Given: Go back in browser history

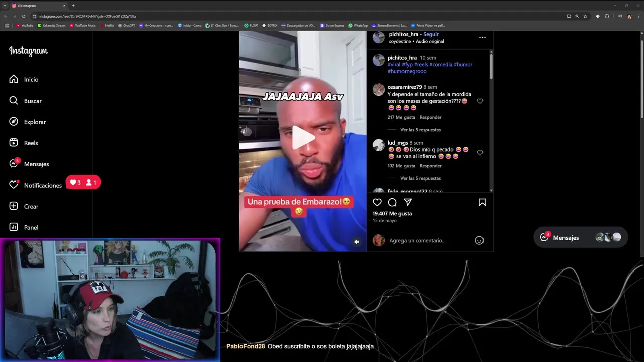Looking at the screenshot, I should [6, 16].
